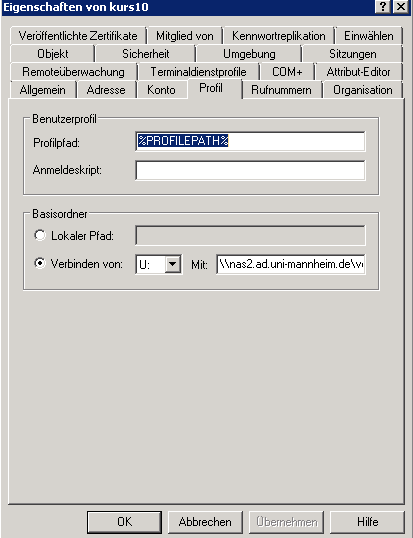Go to the Organisation tab
The width and height of the screenshot is (413, 538).
pos(363,90)
